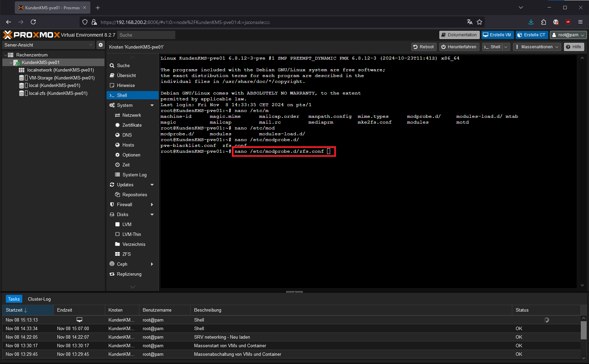The width and height of the screenshot is (589, 364).
Task: Open the browser extensions puzzle icon
Action: (543, 22)
